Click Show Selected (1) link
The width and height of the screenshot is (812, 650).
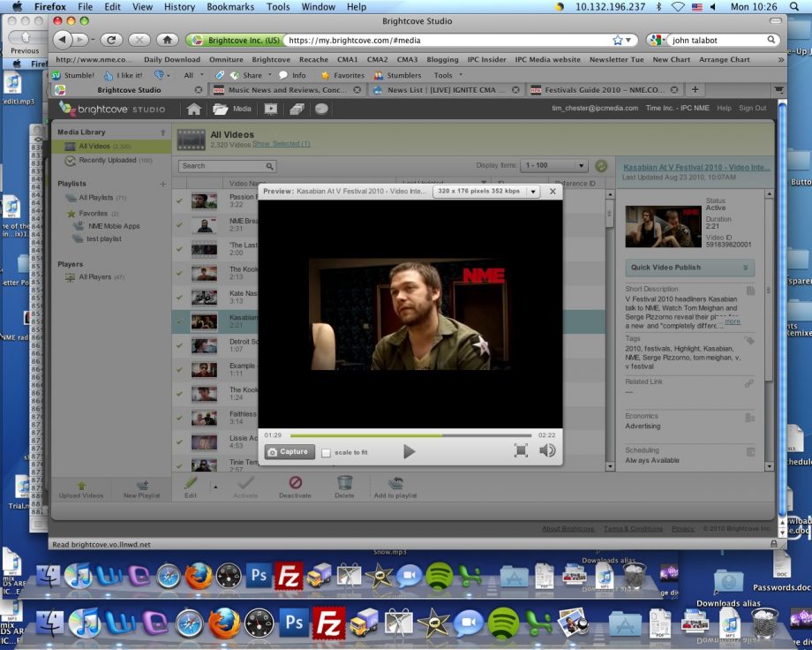[x=282, y=144]
